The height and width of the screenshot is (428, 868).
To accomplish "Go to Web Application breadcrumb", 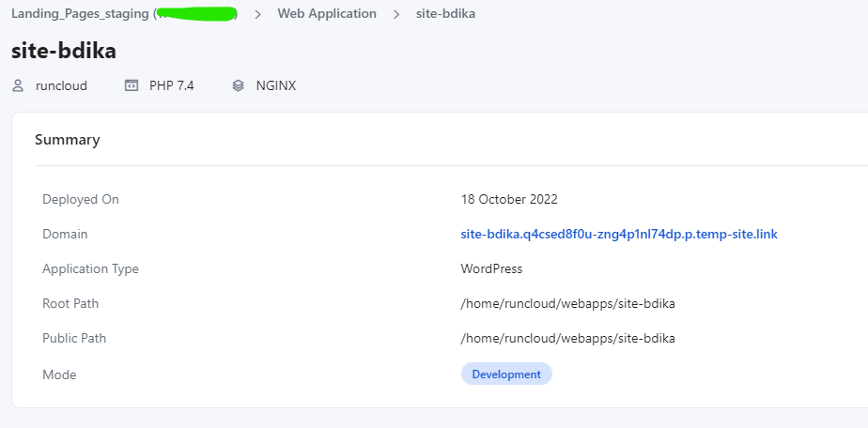I will click(327, 14).
